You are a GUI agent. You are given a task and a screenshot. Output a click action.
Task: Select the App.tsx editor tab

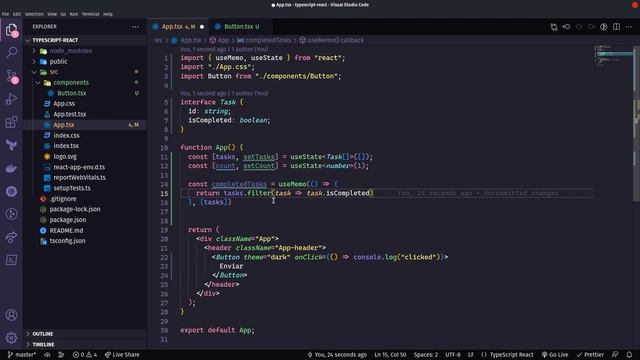coord(178,27)
